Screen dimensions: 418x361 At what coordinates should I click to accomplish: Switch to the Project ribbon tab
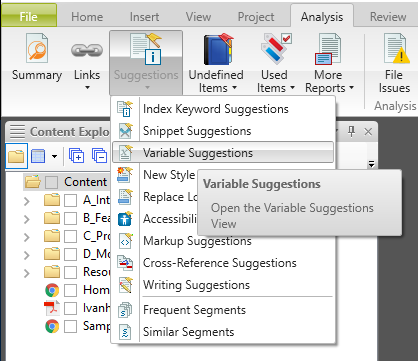[x=256, y=17]
